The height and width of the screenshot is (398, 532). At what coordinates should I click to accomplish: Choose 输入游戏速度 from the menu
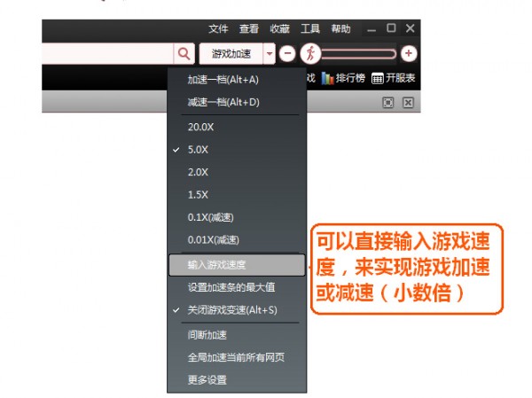click(x=216, y=264)
